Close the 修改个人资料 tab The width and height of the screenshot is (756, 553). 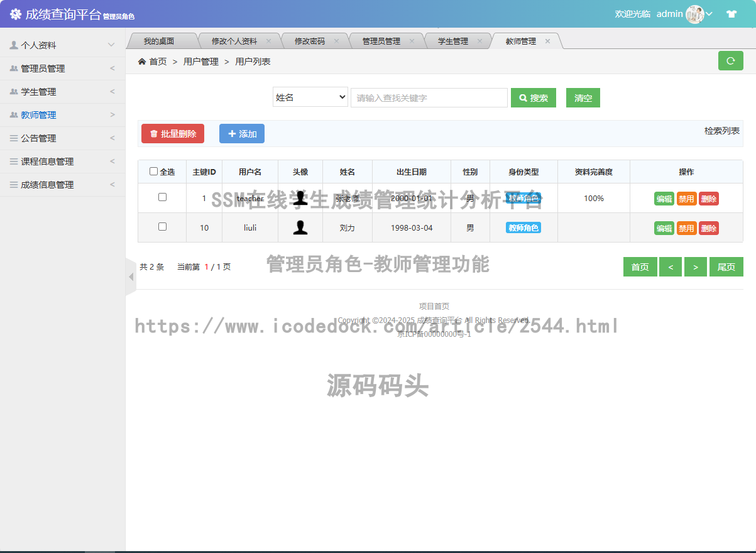pos(268,41)
